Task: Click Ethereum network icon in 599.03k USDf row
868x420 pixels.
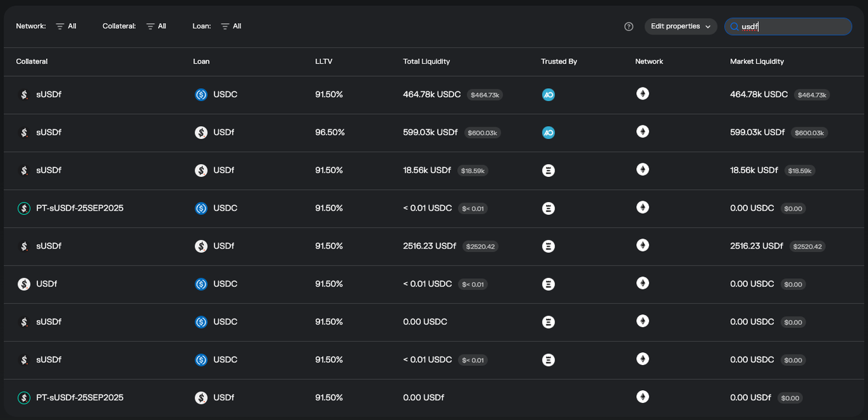Action: pyautogui.click(x=642, y=131)
